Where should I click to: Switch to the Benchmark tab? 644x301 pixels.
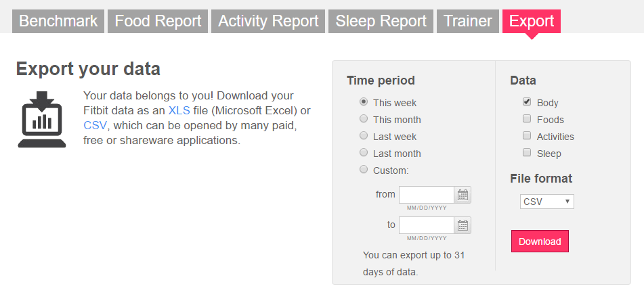58,21
